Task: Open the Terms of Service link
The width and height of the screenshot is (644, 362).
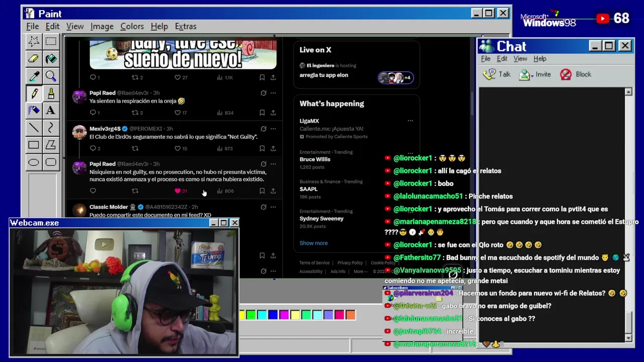Action: [x=314, y=263]
